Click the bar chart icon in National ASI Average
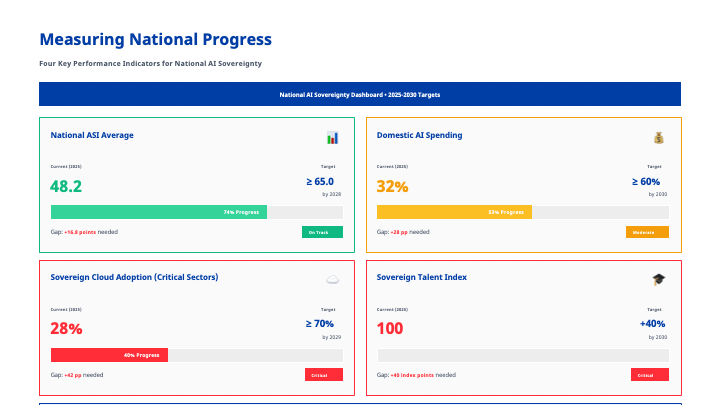 pyautogui.click(x=332, y=137)
